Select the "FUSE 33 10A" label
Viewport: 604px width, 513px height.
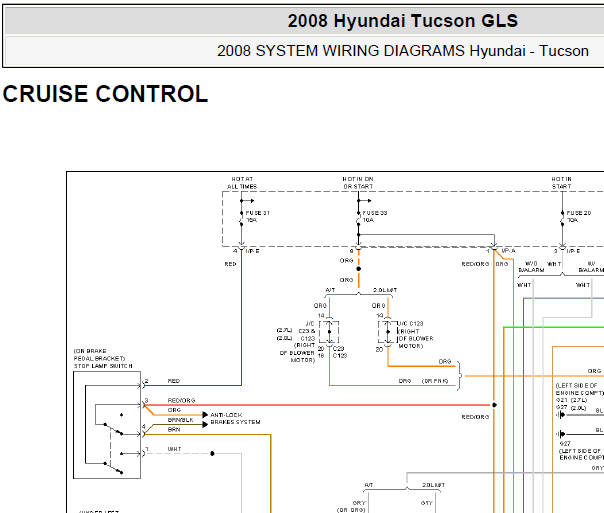pos(374,216)
